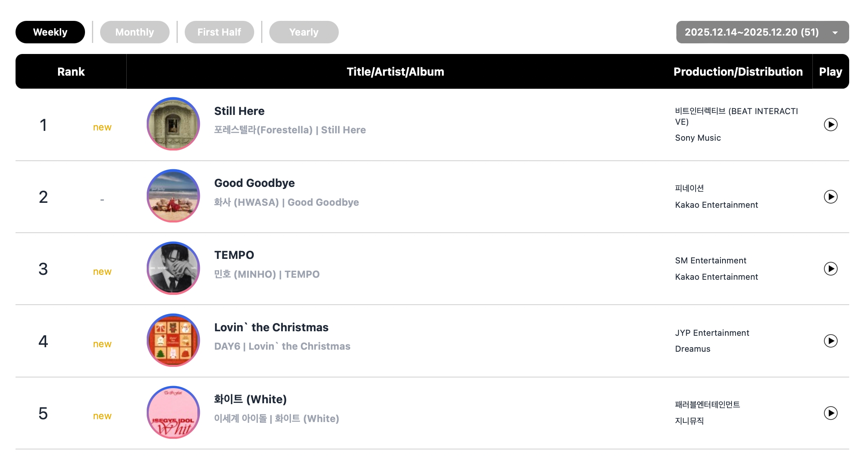
Task: Open DAY6 | Lovin` the Christmas artist line
Action: 282,346
